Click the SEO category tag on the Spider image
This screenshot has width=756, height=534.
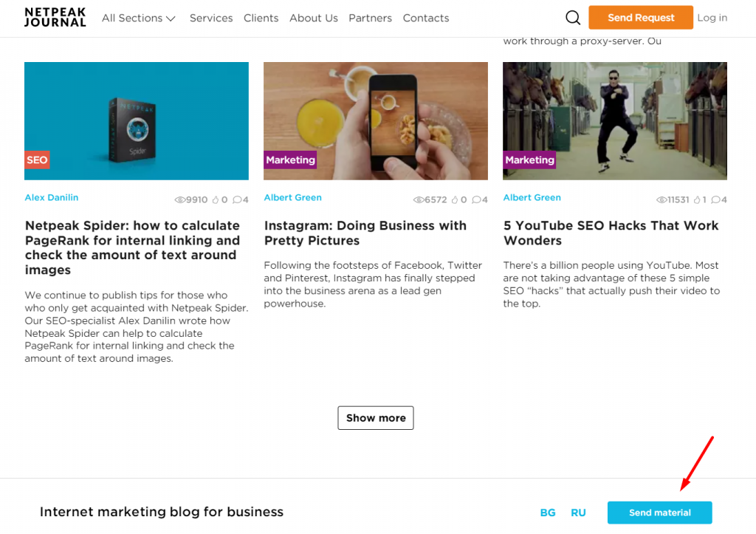[37, 160]
